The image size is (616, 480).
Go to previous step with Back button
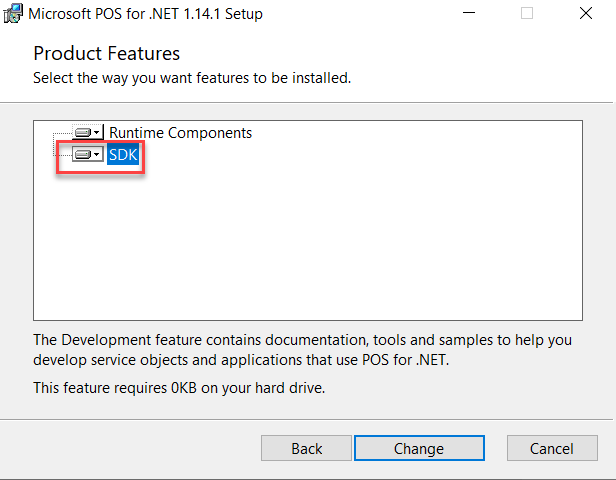coord(307,448)
